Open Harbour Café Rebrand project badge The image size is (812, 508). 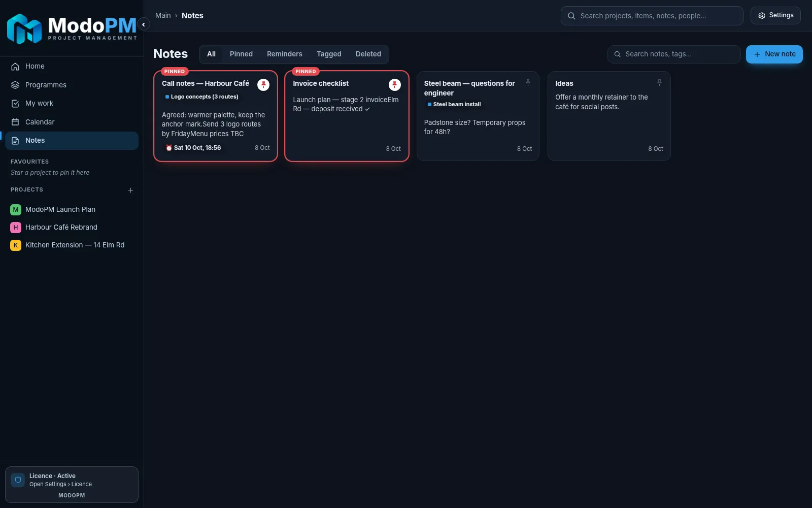(x=16, y=227)
